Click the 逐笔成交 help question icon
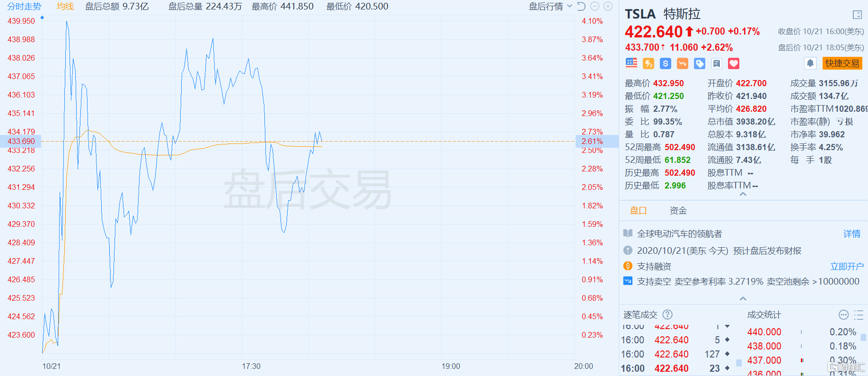 [x=667, y=314]
